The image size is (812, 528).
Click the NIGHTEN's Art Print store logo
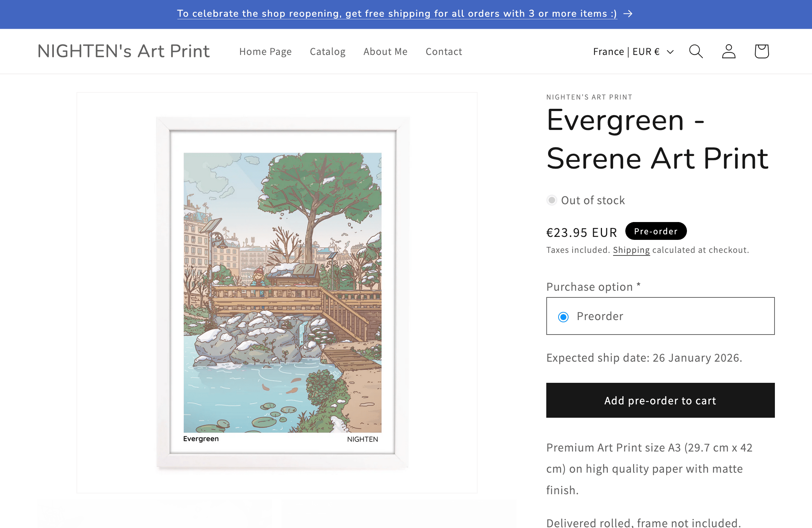124,51
